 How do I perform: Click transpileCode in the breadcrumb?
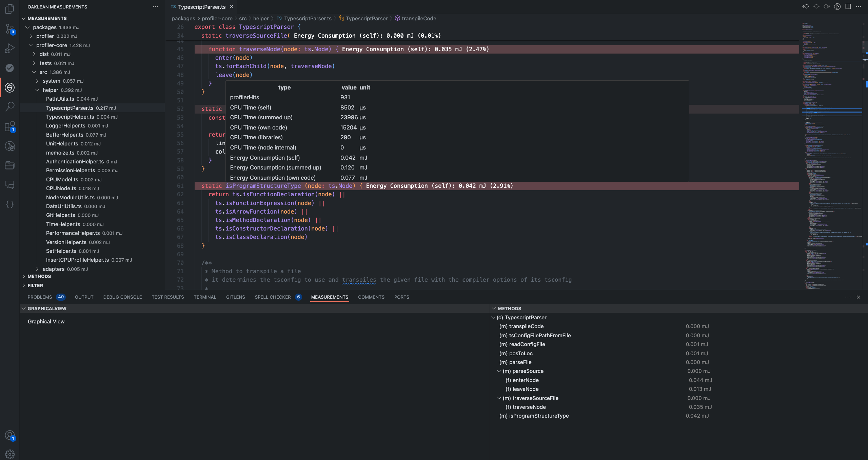pyautogui.click(x=419, y=19)
